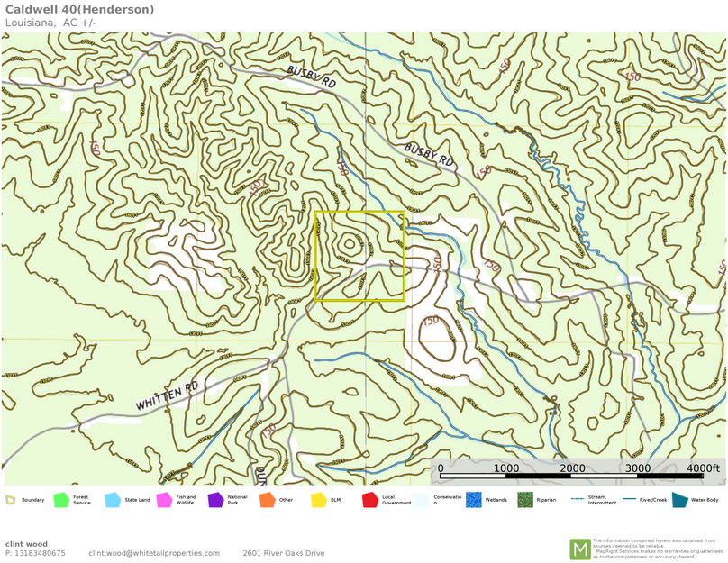The width and height of the screenshot is (728, 563).
Task: Open email link clint.wood@whitetailproperties.com
Action: point(154,553)
